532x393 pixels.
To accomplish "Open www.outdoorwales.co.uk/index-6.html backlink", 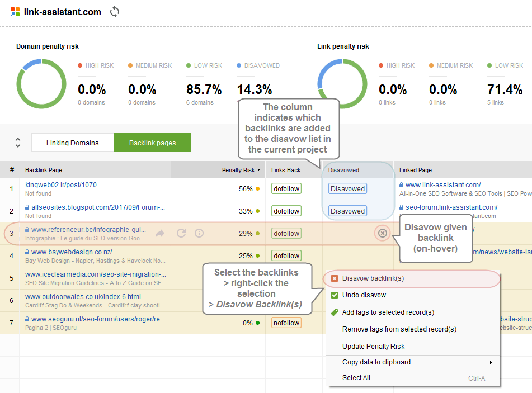I will tap(83, 297).
